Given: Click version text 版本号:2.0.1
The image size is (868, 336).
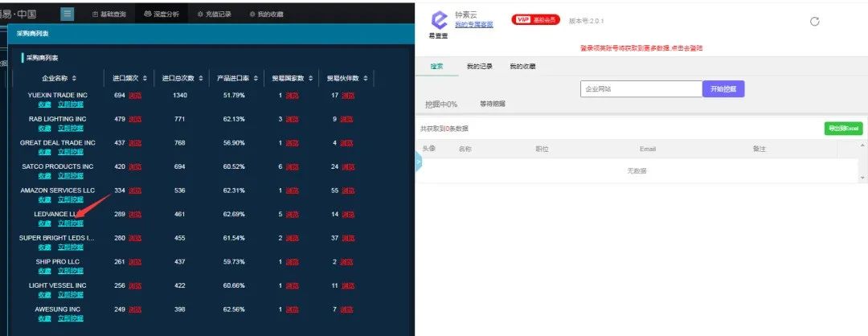Looking at the screenshot, I should (x=586, y=21).
